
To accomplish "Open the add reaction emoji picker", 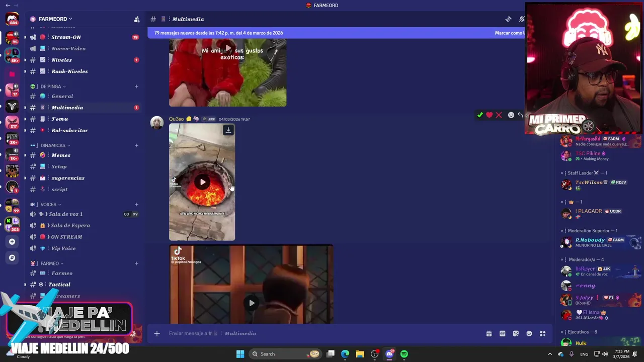I will [x=511, y=115].
